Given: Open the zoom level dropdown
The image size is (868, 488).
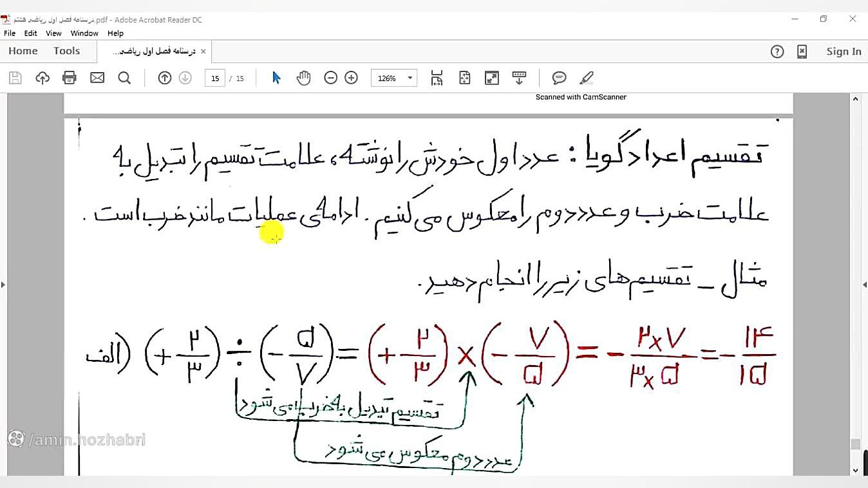Looking at the screenshot, I should [410, 78].
